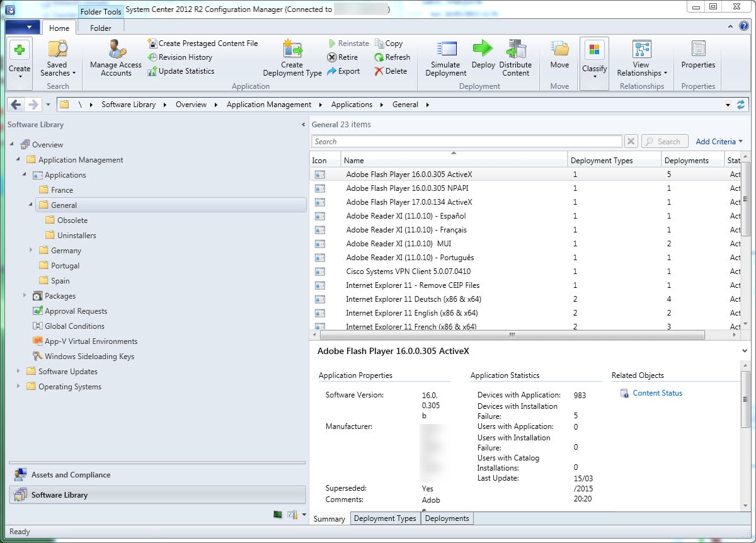Open Revision History
This screenshot has height=543, width=756.
pos(180,57)
